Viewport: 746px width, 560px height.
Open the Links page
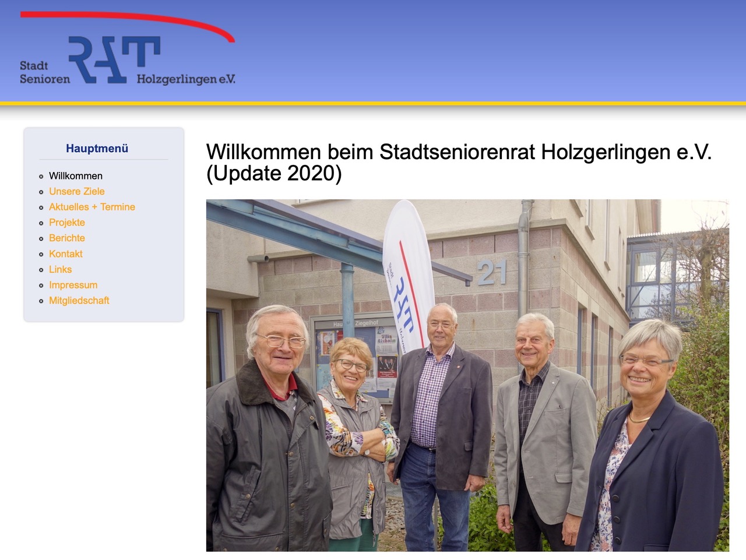[60, 269]
